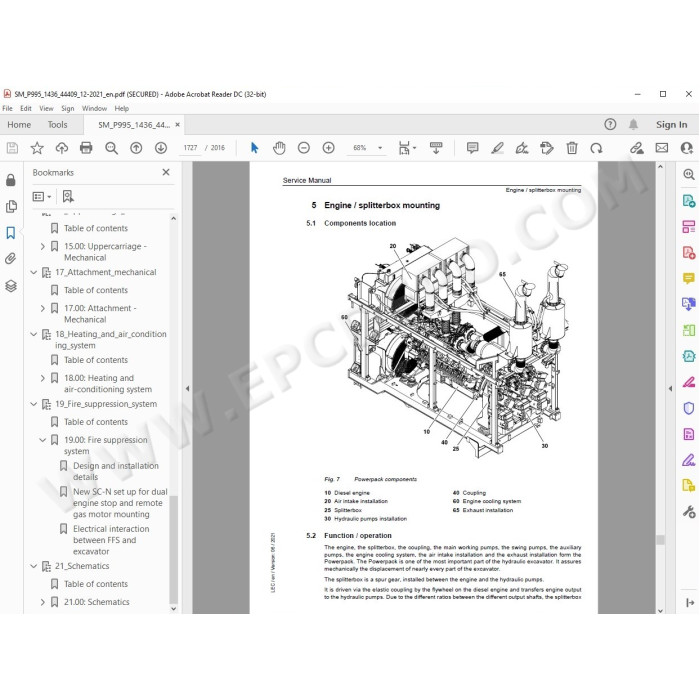This screenshot has width=700, height=700.
Task: Collapse 19_Fire_suppression_system bookmark
Action: click(x=33, y=404)
